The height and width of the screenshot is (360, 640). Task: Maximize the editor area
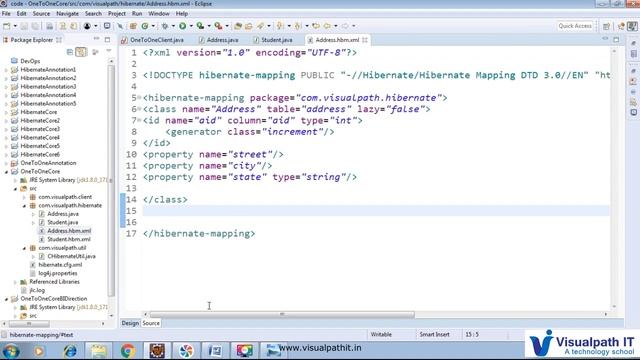[616, 40]
